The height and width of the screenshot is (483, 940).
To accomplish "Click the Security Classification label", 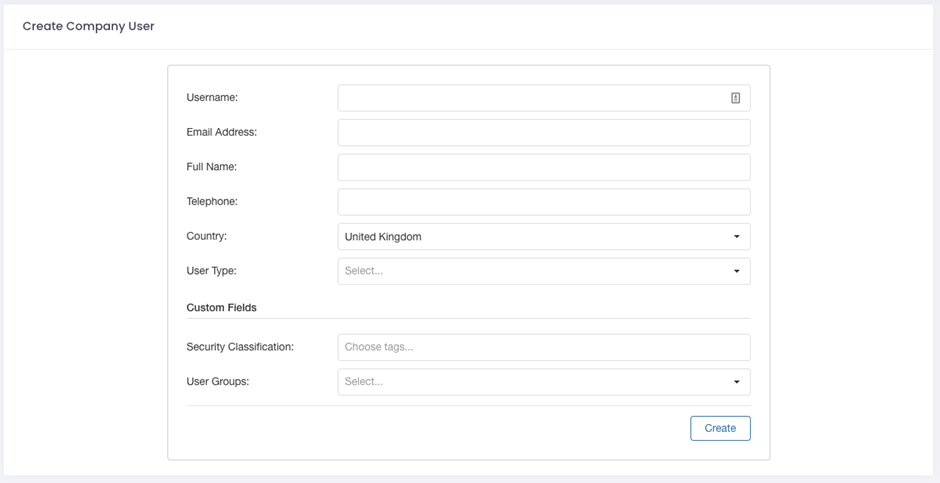I will [240, 346].
